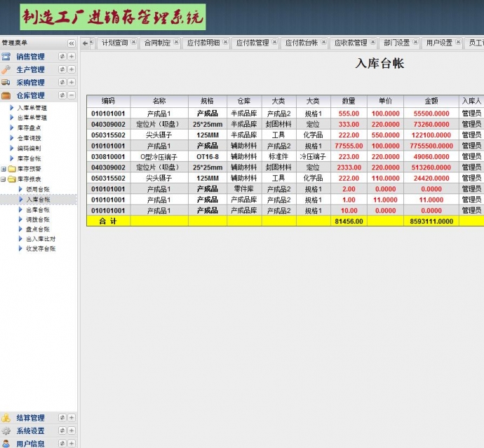Screen dimensions: 484x448
Task: Click the wrench icon of 生产管理
Action: (x=6, y=69)
